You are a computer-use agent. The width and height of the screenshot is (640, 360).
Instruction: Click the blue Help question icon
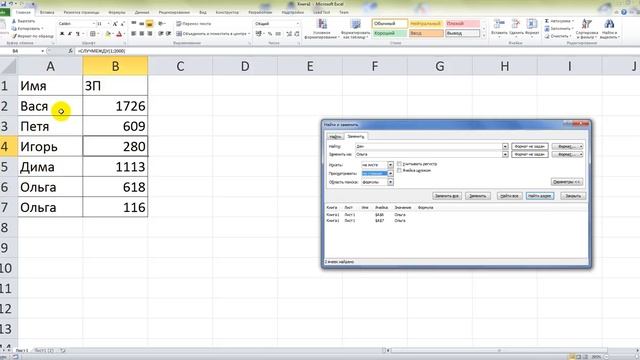tap(624, 12)
